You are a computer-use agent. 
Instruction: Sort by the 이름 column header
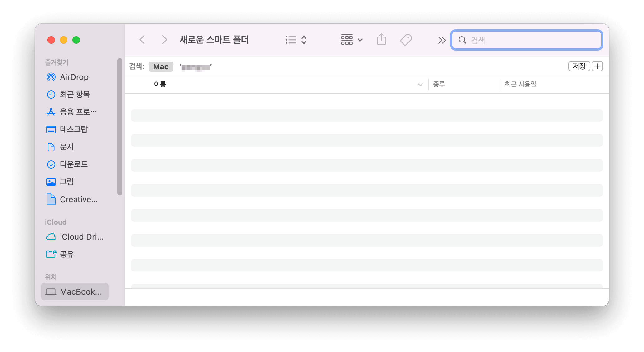[160, 84]
